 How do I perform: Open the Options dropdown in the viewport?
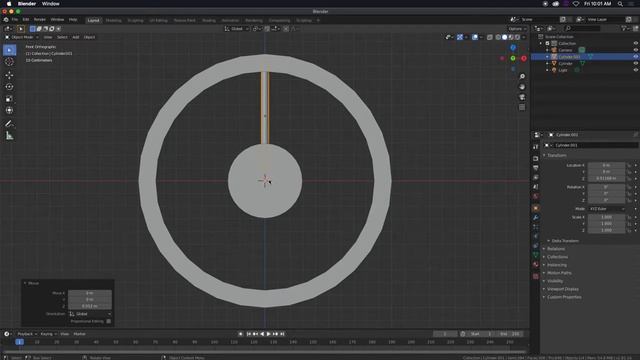[517, 29]
